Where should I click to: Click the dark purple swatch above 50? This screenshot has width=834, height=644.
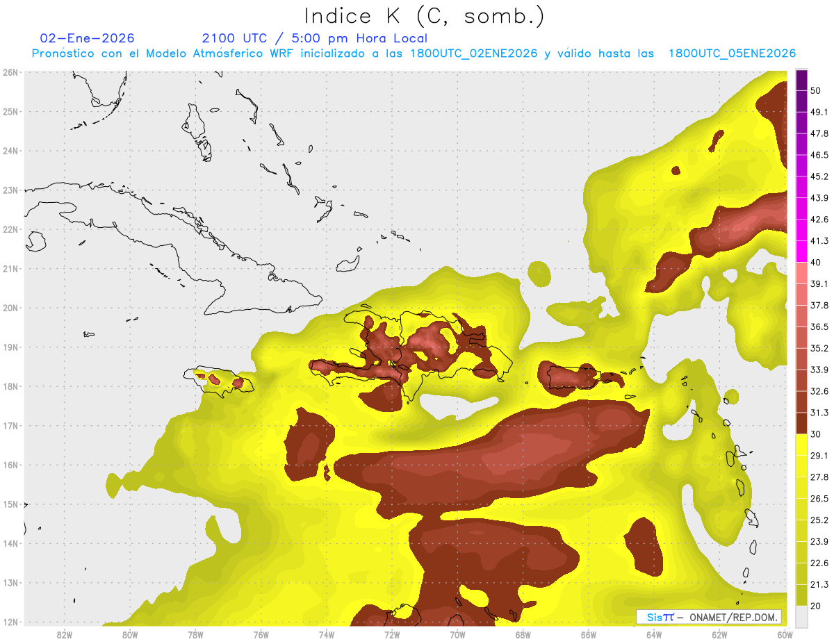coord(801,81)
